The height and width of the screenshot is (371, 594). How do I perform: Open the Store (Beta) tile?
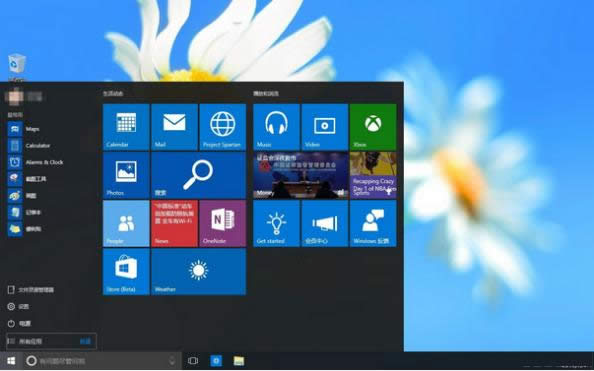126,272
